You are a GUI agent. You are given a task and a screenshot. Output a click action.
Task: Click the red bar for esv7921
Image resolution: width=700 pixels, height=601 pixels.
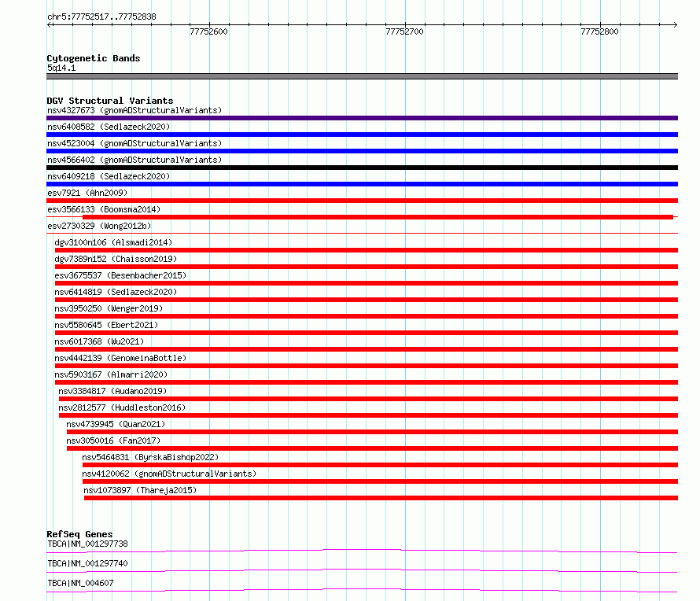(x=362, y=201)
